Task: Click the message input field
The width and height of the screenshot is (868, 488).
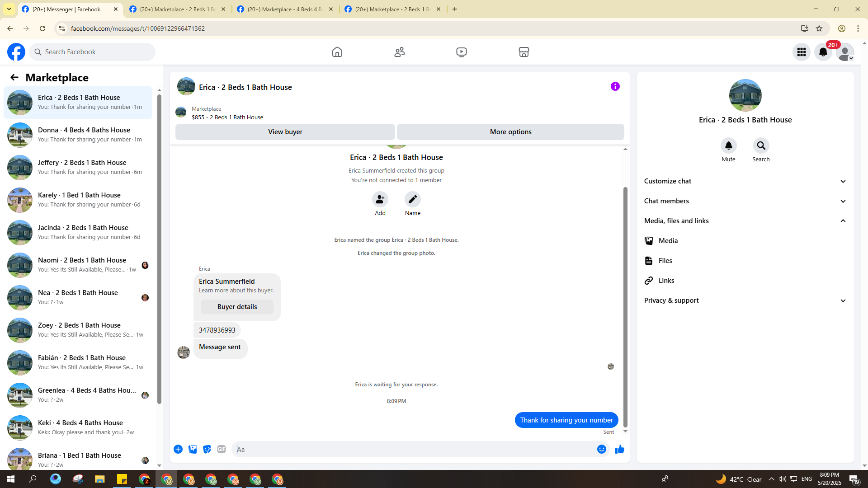Action: pyautogui.click(x=414, y=449)
